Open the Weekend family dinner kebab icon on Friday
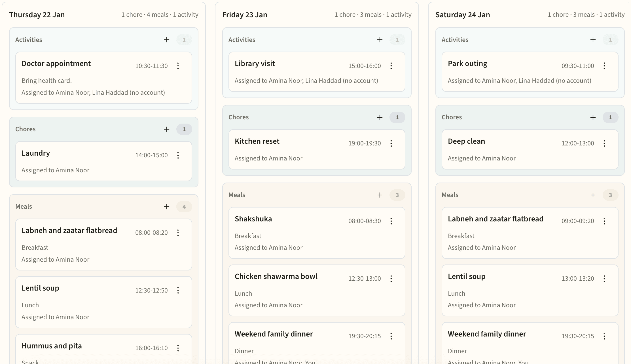631x364 pixels. pyautogui.click(x=391, y=336)
